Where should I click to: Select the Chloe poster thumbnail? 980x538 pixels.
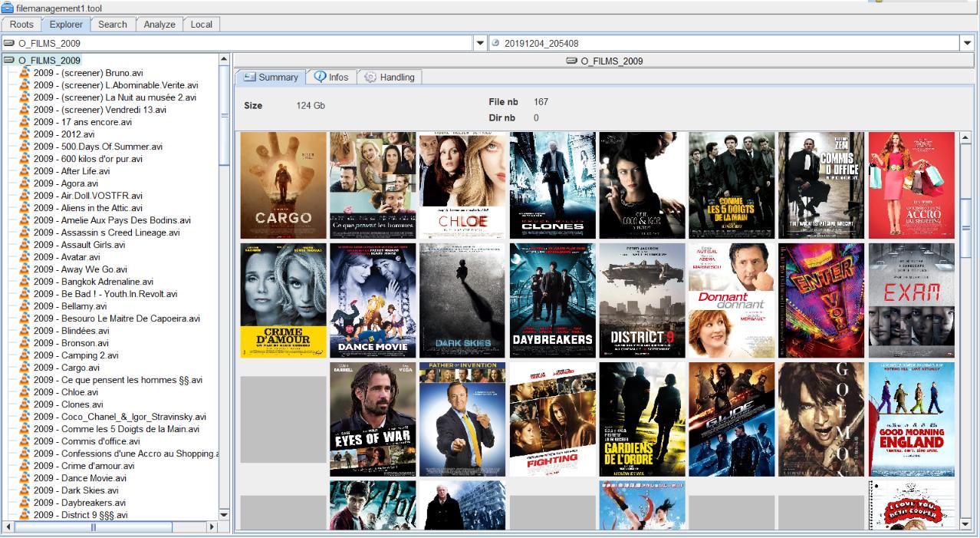pyautogui.click(x=462, y=186)
